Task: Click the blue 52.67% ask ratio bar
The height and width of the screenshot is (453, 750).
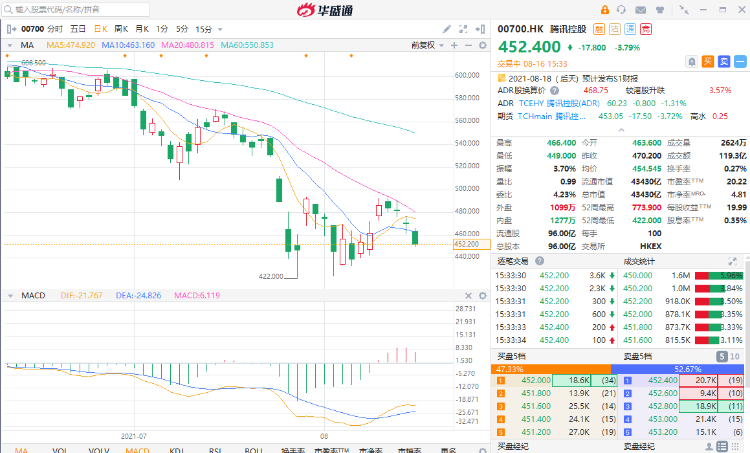Action: [677, 369]
